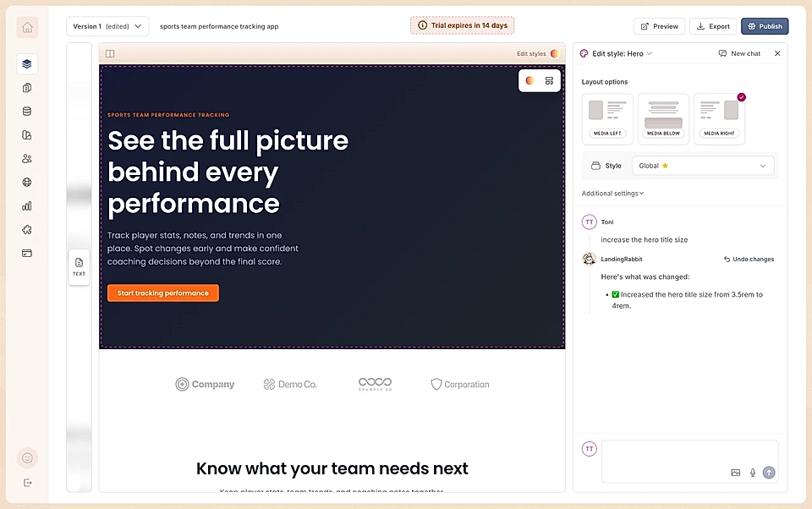Open the design shapes sidebar icon

point(27,134)
